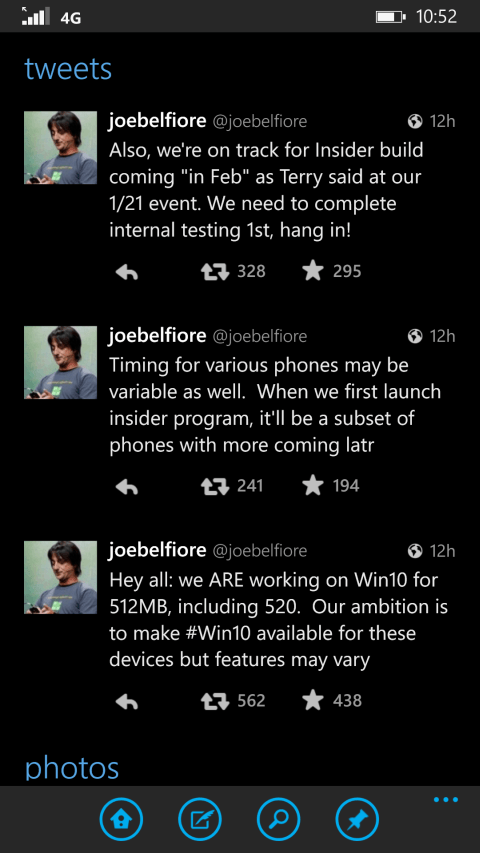This screenshot has height=853, width=480.
Task: Open the photos section header
Action: coord(72,768)
